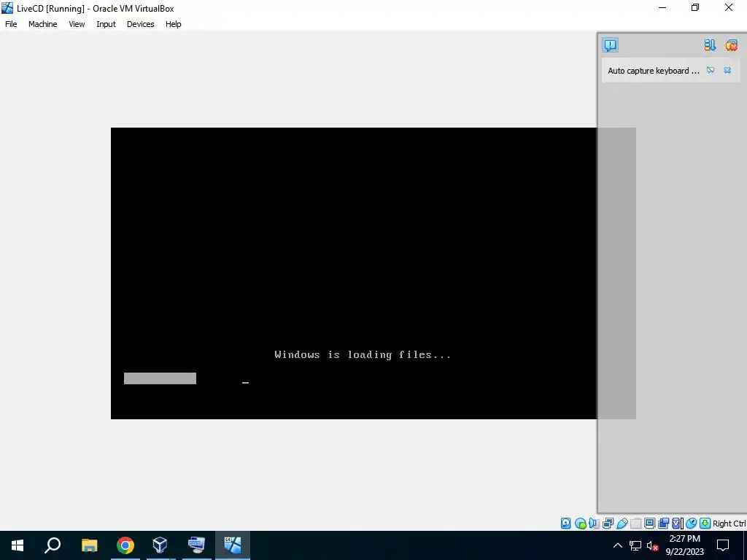Click the active LiveCD VM taskbar button
Screen dimensions: 747x560
233,545
